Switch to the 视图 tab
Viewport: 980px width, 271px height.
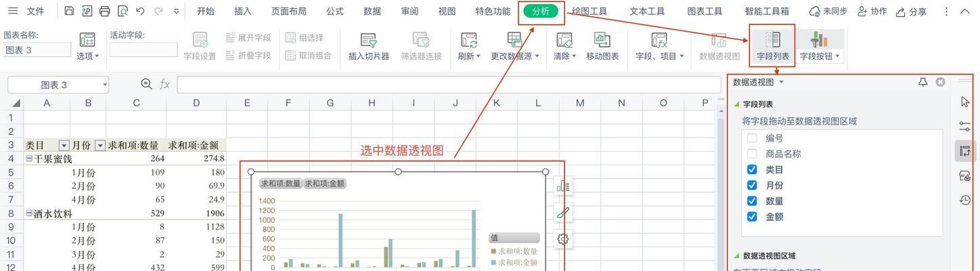[447, 12]
